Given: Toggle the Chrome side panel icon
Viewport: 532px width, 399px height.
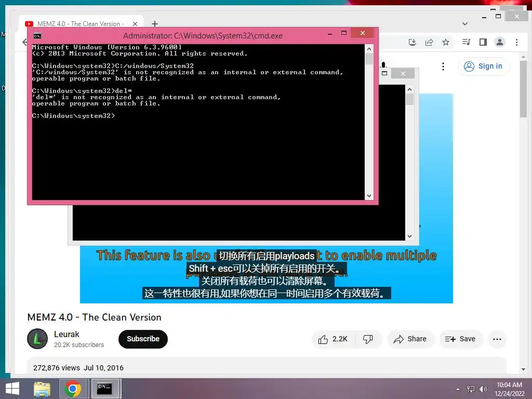Looking at the screenshot, I should coord(483,42).
